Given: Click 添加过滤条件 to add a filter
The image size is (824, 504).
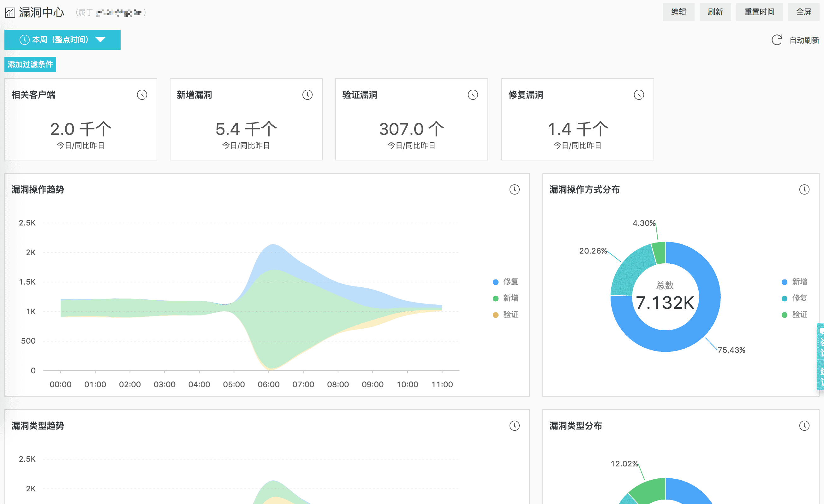Looking at the screenshot, I should click(x=30, y=64).
